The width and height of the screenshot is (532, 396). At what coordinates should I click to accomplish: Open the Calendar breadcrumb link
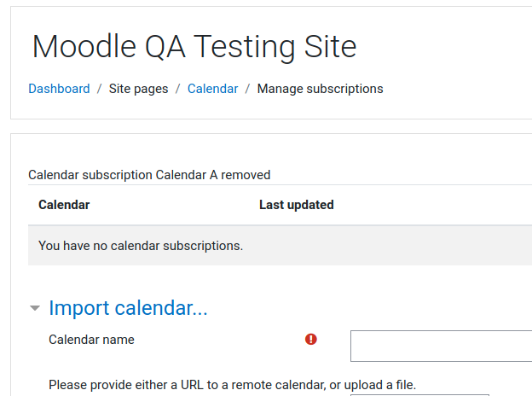tap(213, 89)
